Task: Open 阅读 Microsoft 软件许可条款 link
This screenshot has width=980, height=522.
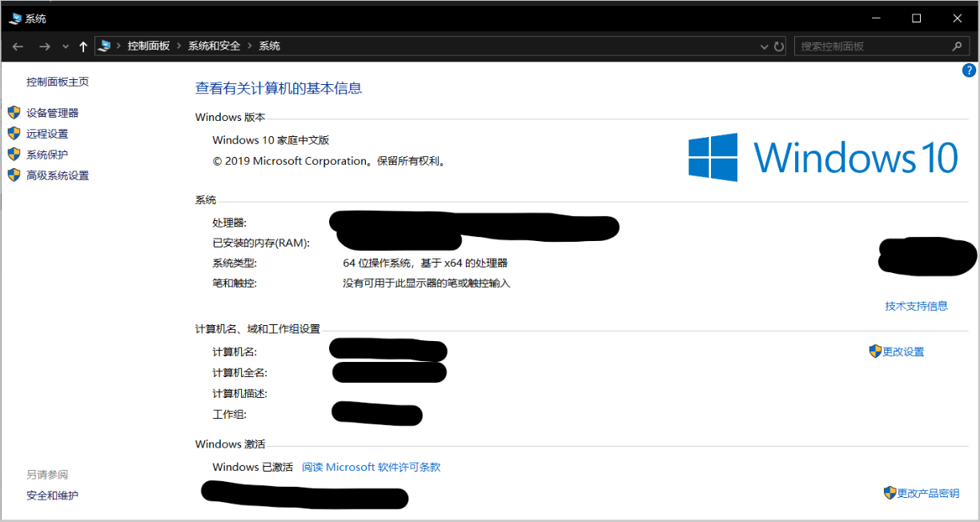Action: [x=372, y=467]
